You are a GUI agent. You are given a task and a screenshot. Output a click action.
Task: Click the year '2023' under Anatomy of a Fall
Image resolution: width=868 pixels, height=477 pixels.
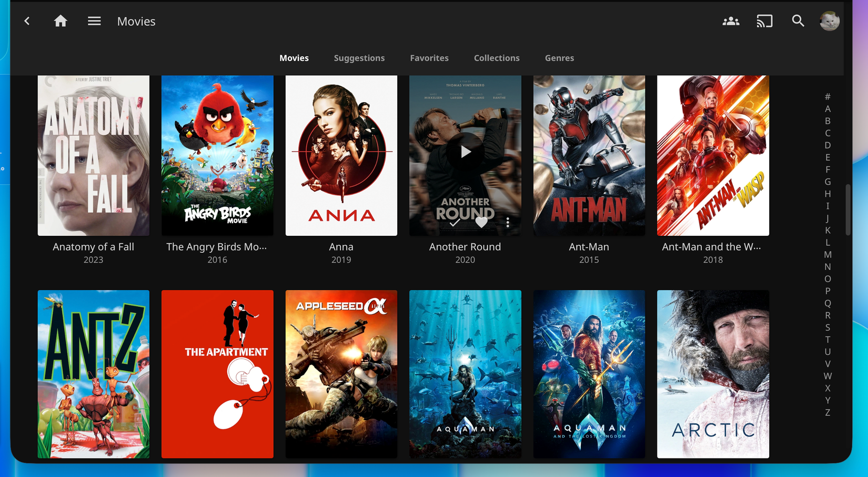[94, 260]
